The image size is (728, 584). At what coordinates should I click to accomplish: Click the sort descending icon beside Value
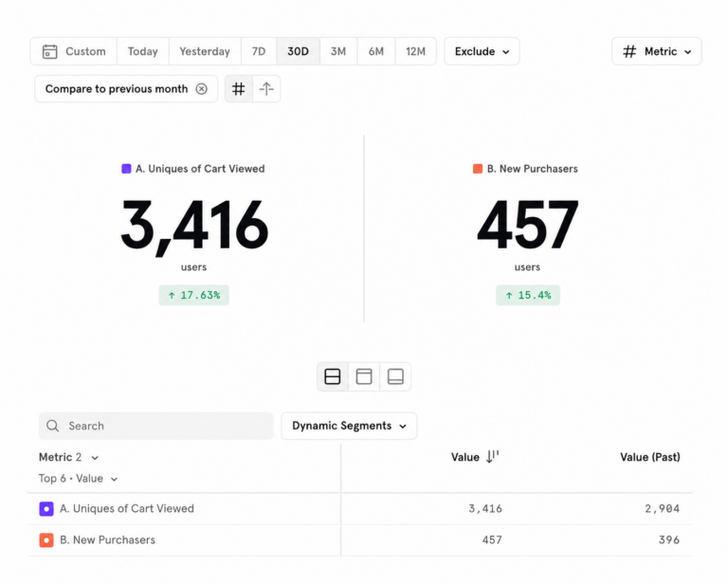pyautogui.click(x=492, y=457)
